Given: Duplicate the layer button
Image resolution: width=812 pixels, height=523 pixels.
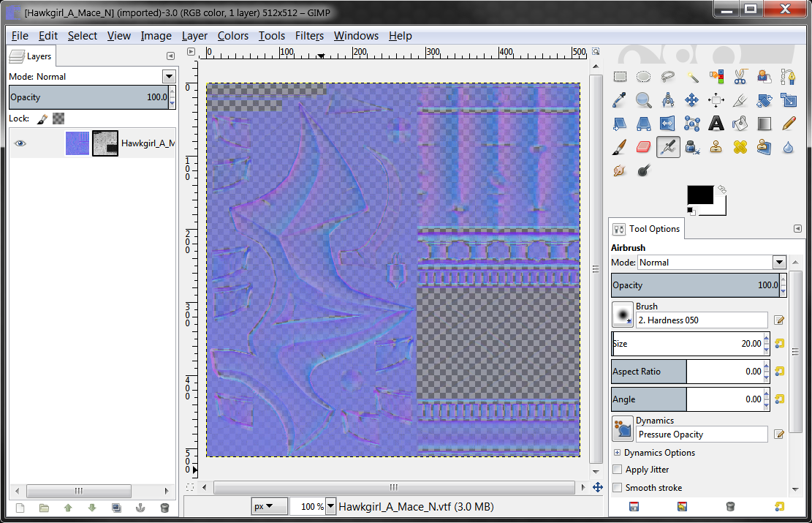Looking at the screenshot, I should coord(116,508).
